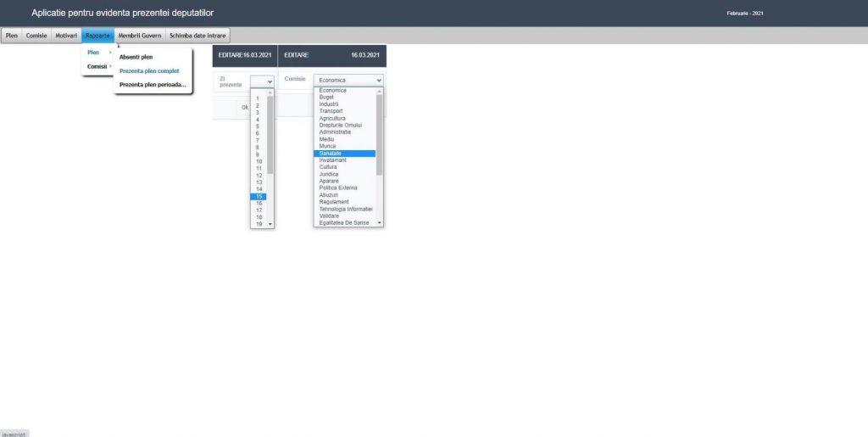Select Aparare in commission list
The image size is (868, 437).
(x=345, y=181)
